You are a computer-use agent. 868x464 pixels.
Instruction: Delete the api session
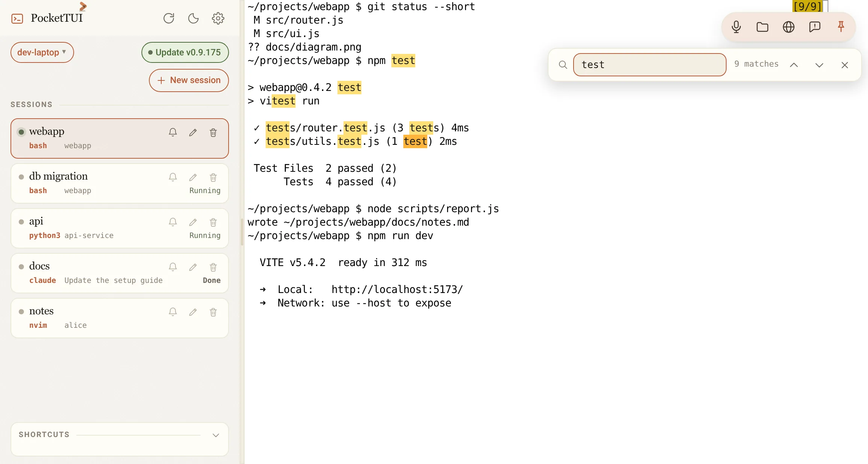tap(213, 222)
